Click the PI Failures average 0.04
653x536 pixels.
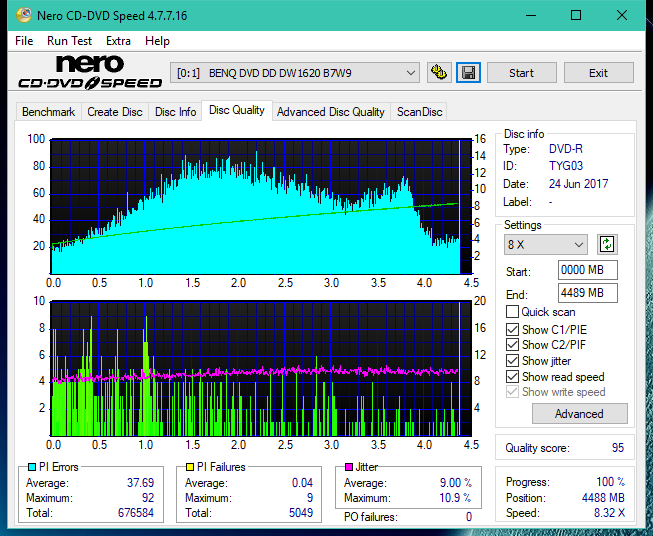click(x=302, y=482)
